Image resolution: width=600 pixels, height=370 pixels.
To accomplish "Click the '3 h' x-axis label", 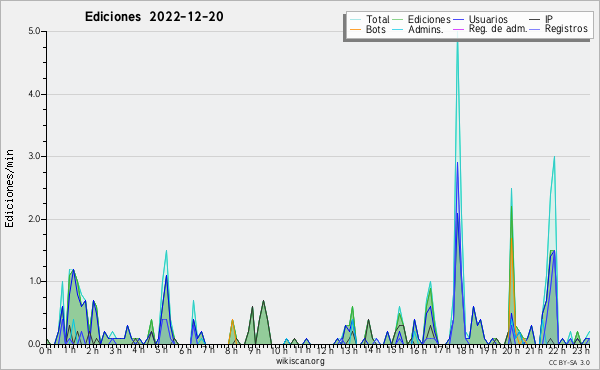I will [116, 351].
